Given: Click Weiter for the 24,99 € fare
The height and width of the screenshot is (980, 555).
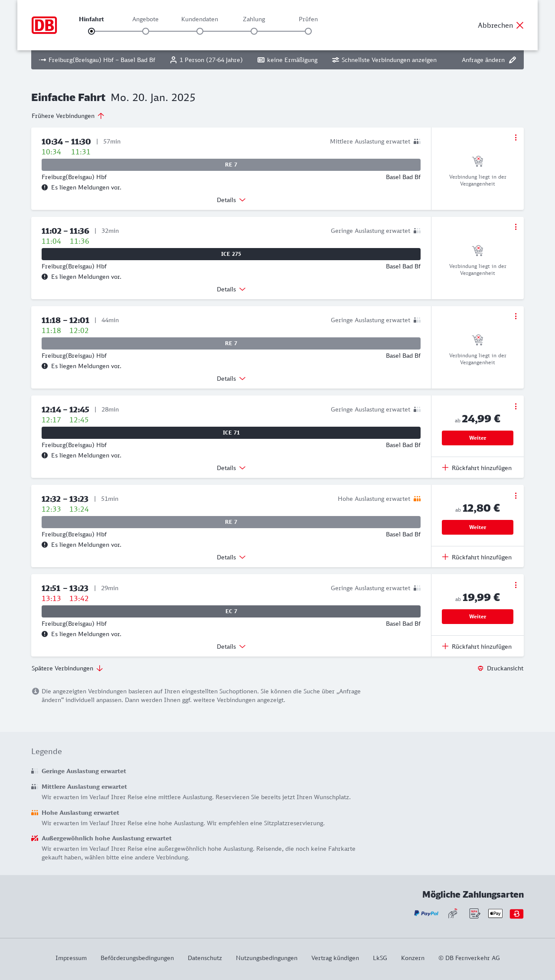Looking at the screenshot, I should point(477,438).
